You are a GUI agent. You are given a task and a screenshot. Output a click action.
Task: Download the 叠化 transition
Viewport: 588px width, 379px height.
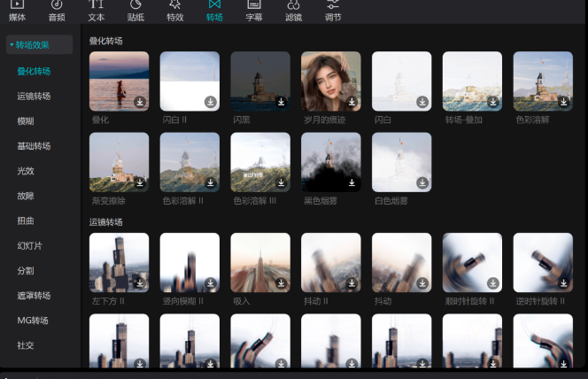140,102
